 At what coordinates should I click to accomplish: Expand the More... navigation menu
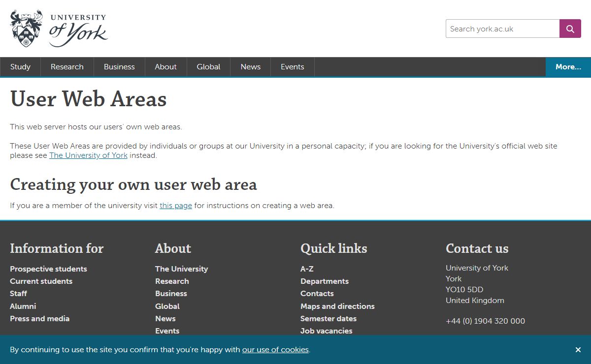[x=568, y=67]
